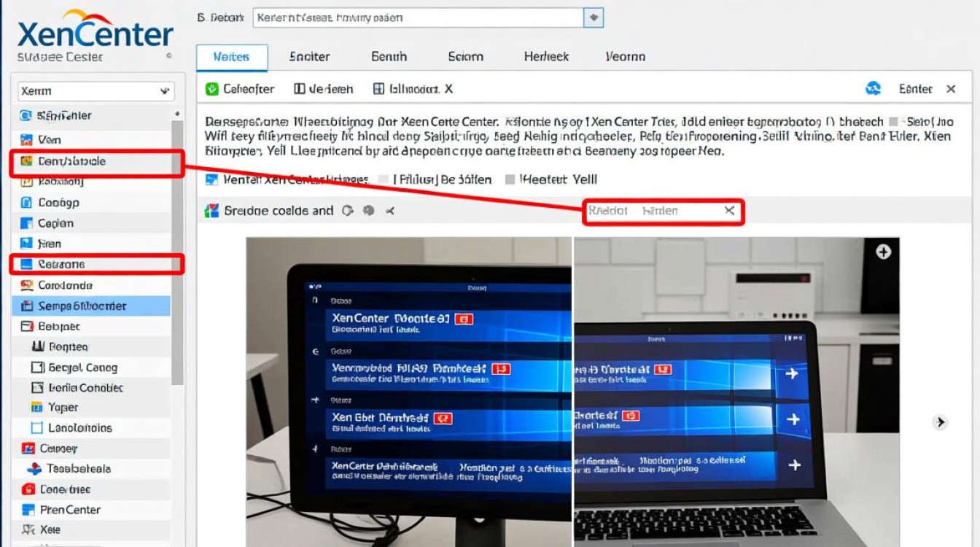Screen dimensions: 980x547
Task: Click the blue cloud icon beside Esnter
Action: click(x=873, y=89)
